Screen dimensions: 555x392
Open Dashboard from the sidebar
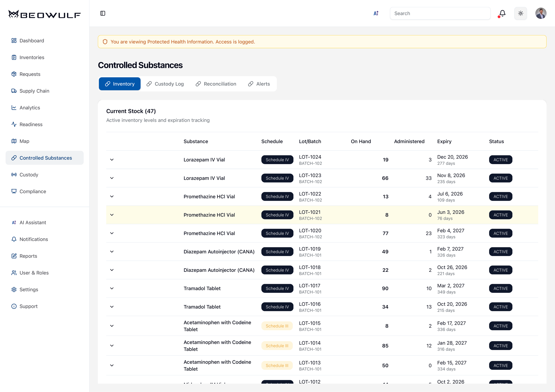pos(32,41)
